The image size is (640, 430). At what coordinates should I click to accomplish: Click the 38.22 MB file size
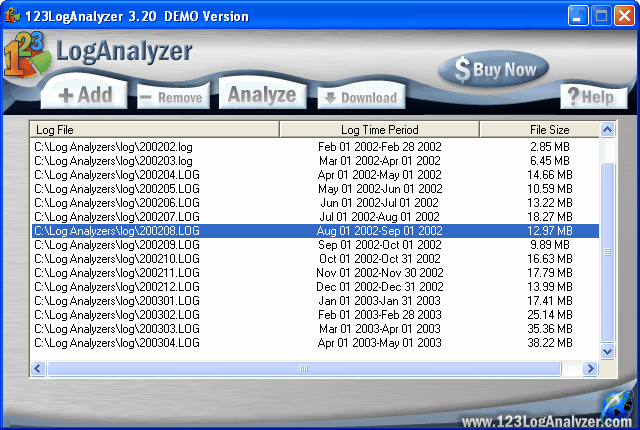[x=550, y=343]
